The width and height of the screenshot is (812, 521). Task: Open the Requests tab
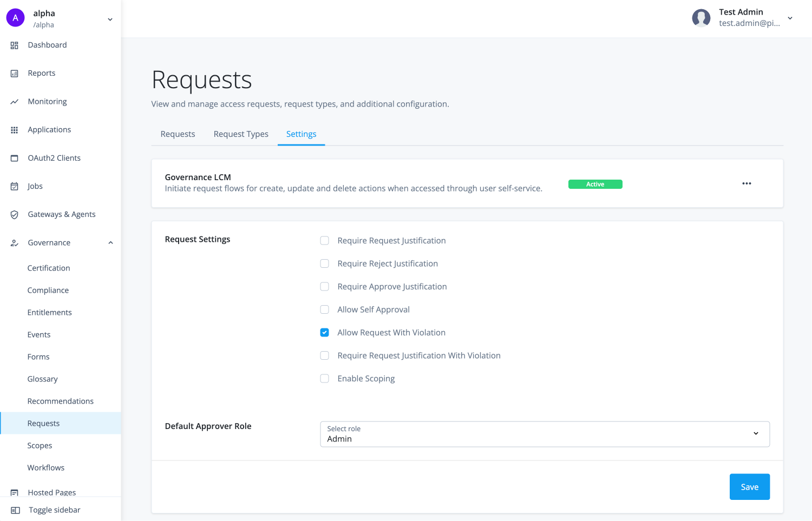coord(178,134)
